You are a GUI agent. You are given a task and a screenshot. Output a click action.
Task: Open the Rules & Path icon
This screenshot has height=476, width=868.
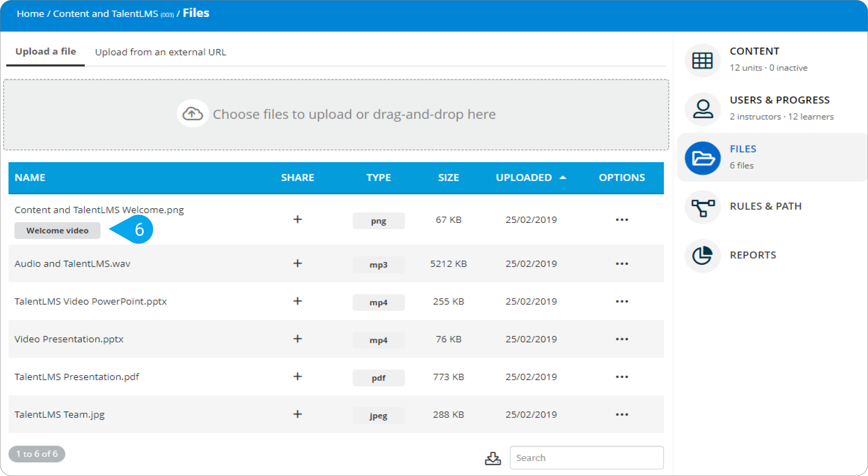click(702, 207)
